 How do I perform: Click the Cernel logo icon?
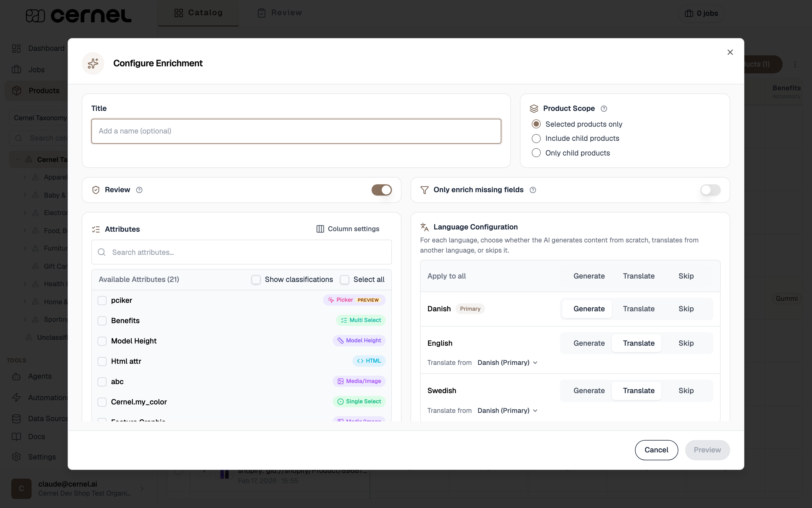[35, 16]
